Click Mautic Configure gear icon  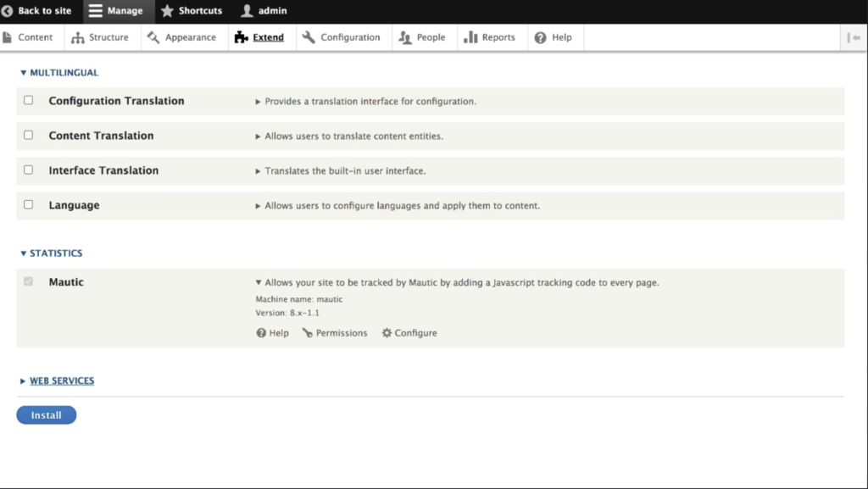point(387,332)
